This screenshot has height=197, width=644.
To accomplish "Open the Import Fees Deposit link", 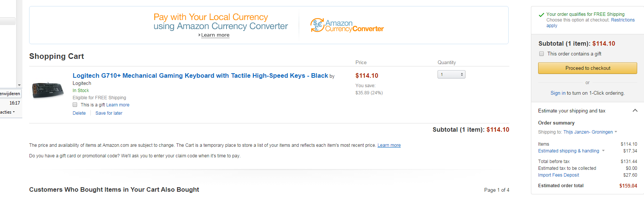I will [x=558, y=175].
